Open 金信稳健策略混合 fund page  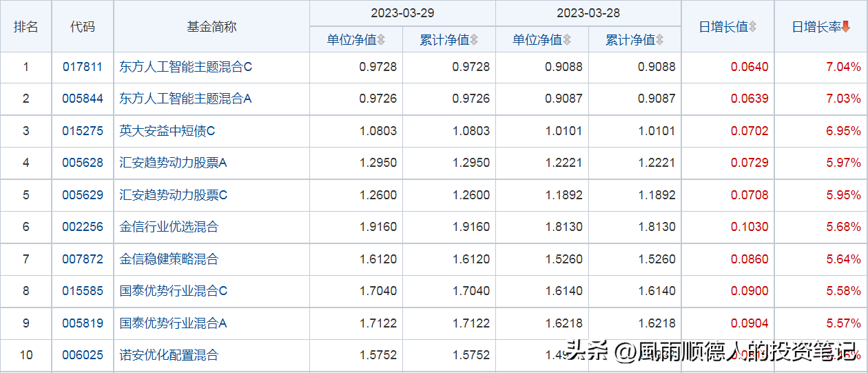(x=169, y=259)
